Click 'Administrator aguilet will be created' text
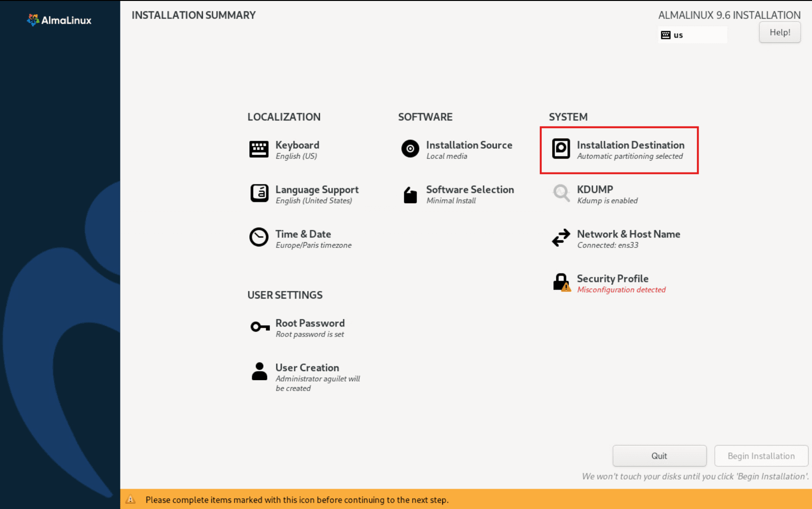The width and height of the screenshot is (812, 509). pos(318,383)
